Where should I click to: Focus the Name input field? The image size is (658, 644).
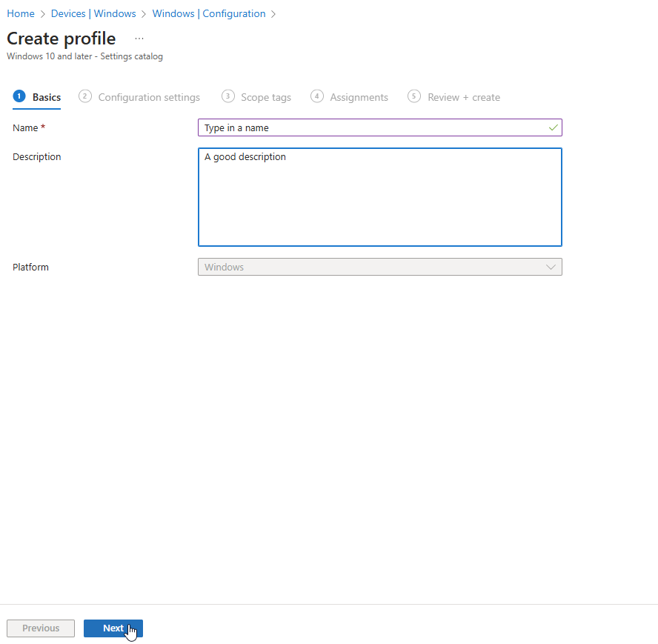(x=370, y=127)
